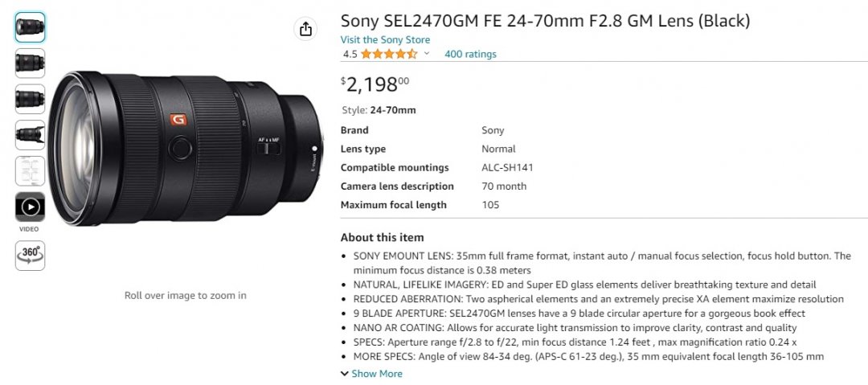Click the Show More chevron icon
Screen dimensions: 868x385
coord(344,374)
